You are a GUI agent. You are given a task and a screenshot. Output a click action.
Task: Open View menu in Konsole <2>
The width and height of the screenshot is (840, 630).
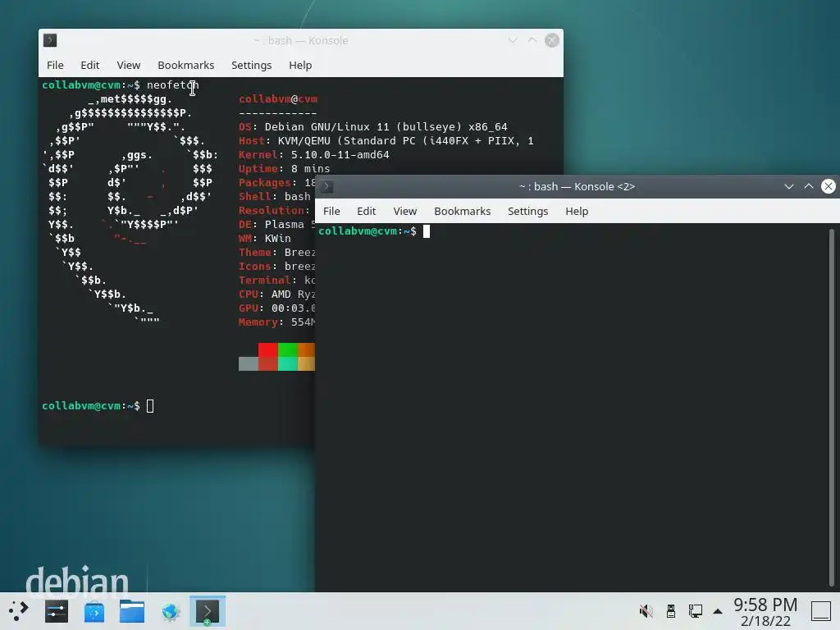tap(405, 211)
